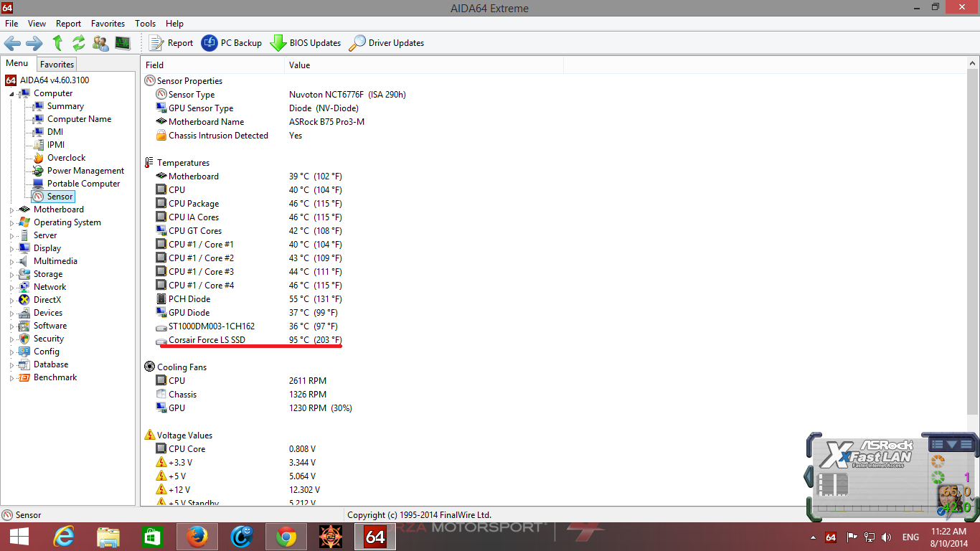
Task: Select Power Management in the tree
Action: pos(85,171)
